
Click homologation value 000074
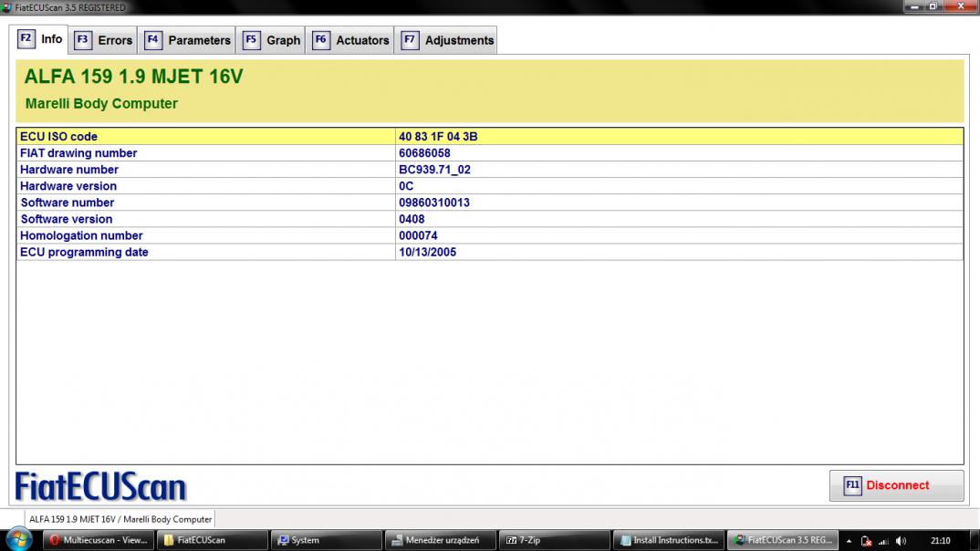(x=418, y=235)
